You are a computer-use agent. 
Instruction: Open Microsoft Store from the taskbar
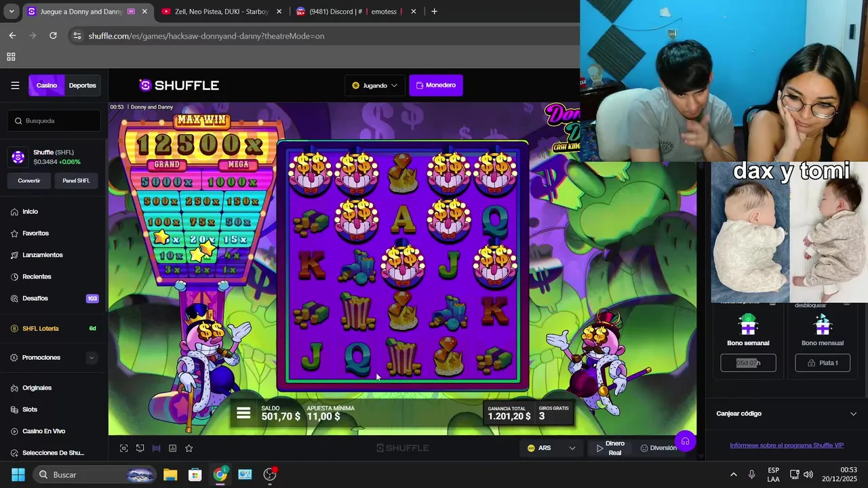(195, 474)
